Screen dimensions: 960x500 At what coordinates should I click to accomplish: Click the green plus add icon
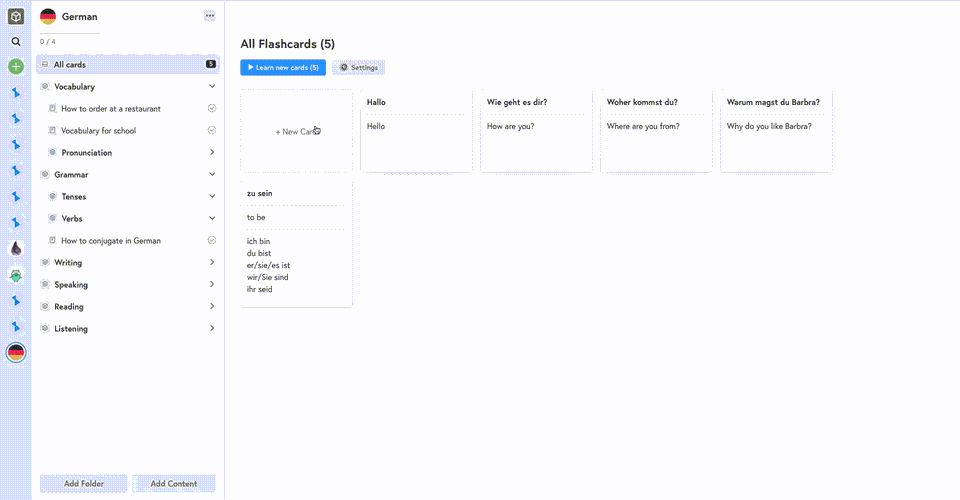(16, 67)
